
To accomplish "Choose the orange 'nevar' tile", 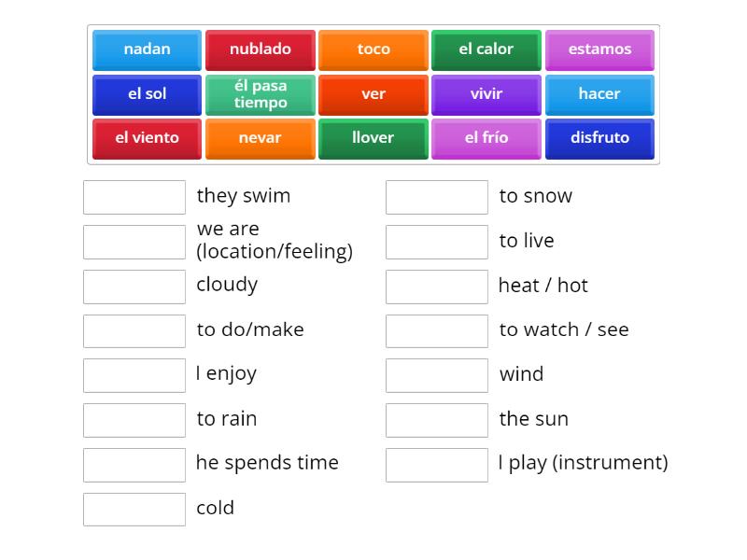I will pos(261,138).
